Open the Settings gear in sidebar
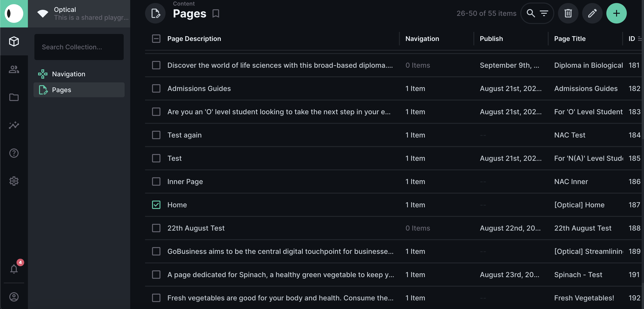This screenshot has width=644, height=309. [x=14, y=181]
